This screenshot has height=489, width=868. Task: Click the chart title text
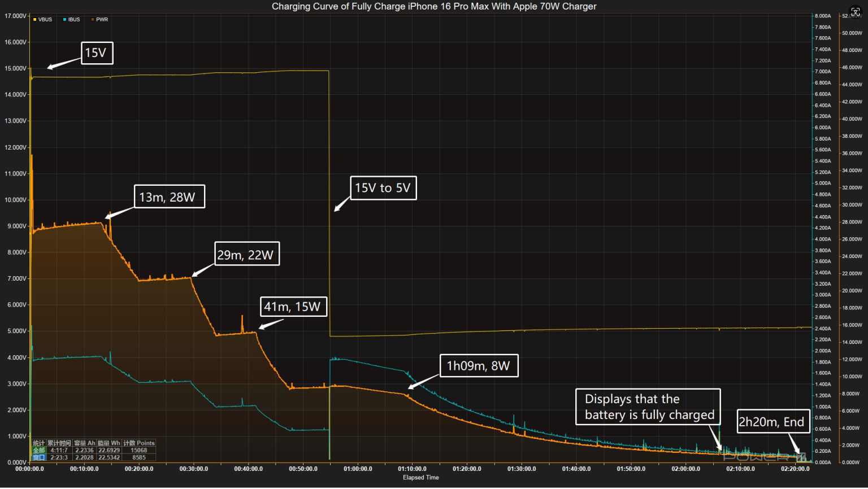click(433, 6)
